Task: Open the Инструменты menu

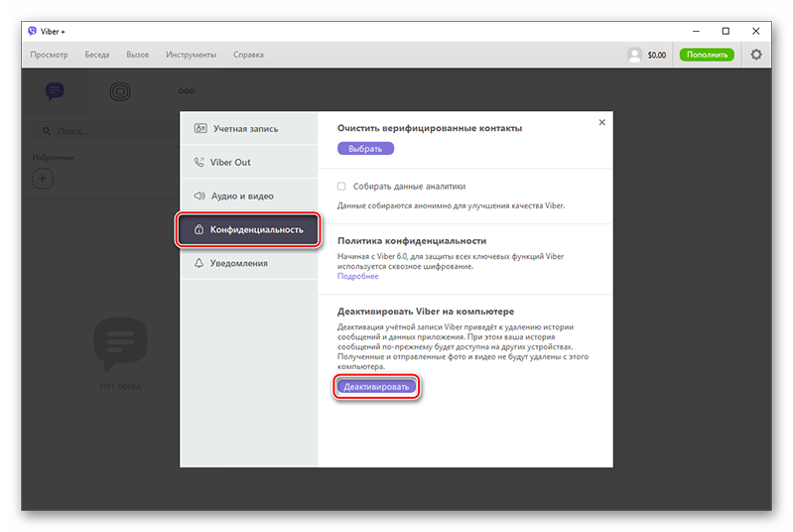Action: click(191, 55)
